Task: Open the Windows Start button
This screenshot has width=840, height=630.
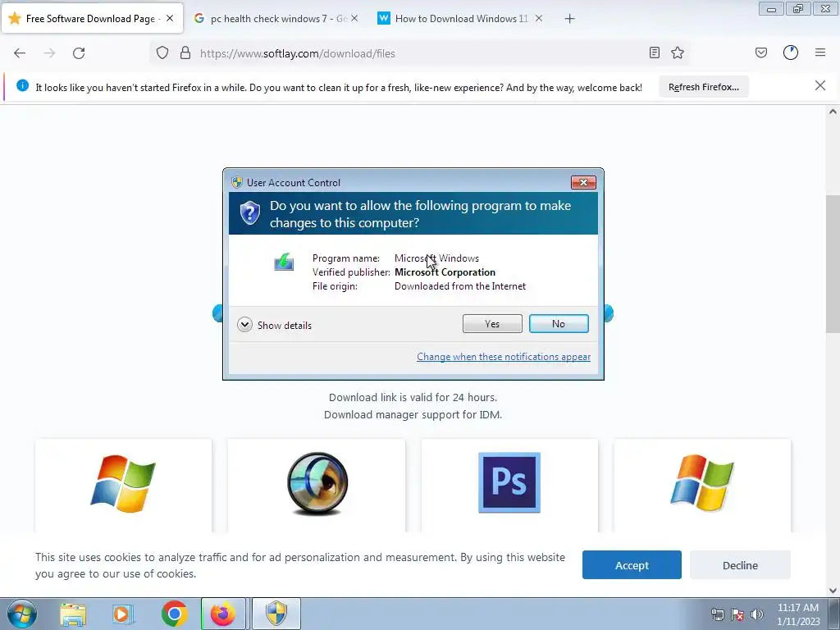Action: coord(21,614)
